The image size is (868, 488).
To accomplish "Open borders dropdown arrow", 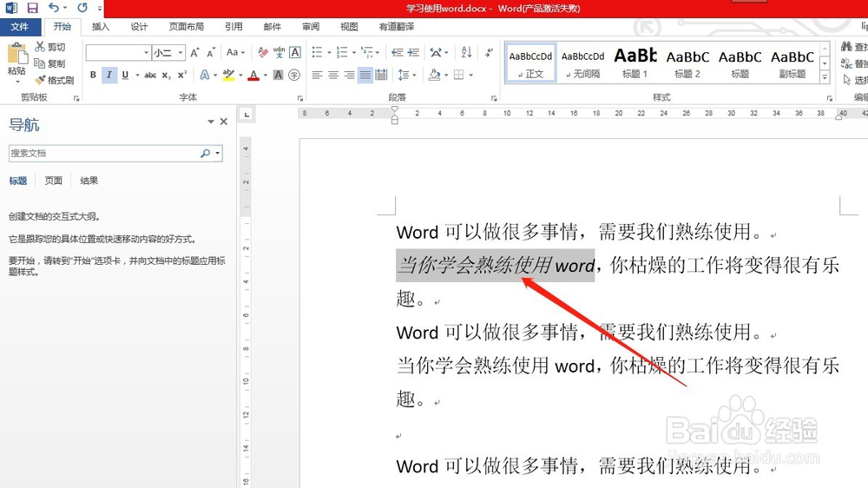I will tap(471, 75).
